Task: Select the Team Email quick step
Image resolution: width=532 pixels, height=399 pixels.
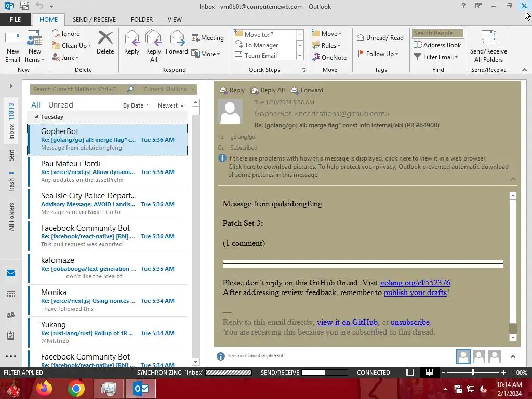Action: [x=264, y=55]
